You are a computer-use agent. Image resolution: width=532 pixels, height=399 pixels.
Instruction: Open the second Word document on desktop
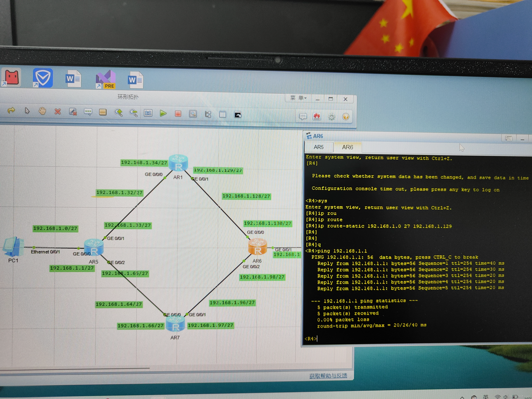(136, 80)
